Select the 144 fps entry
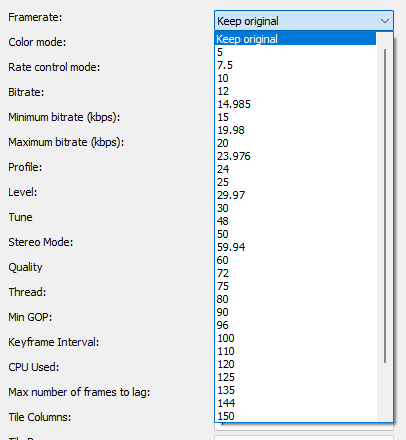Screen dimensions: 406x440 (295, 403)
